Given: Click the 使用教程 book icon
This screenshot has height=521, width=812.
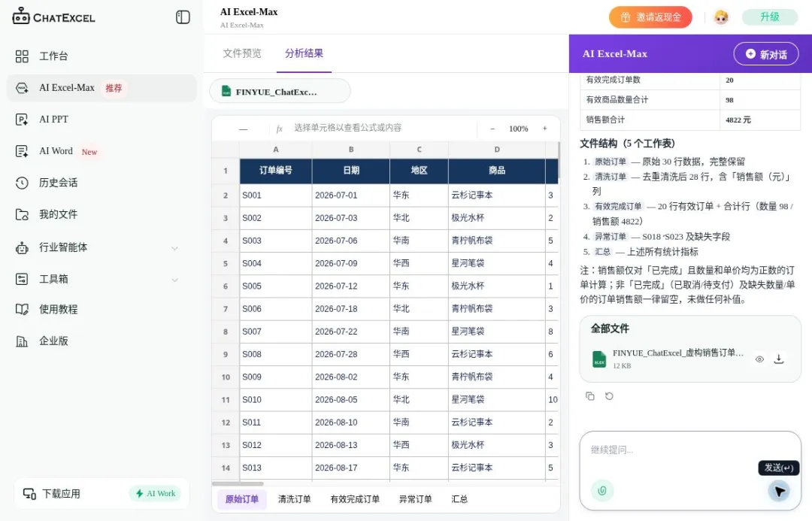Looking at the screenshot, I should point(22,310).
